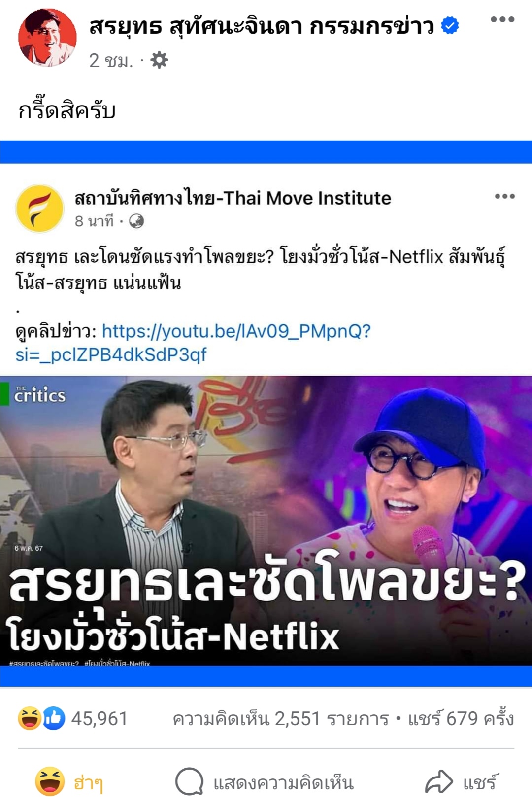Open the 45,961 reactions count
This screenshot has width=532, height=812.
(100, 719)
